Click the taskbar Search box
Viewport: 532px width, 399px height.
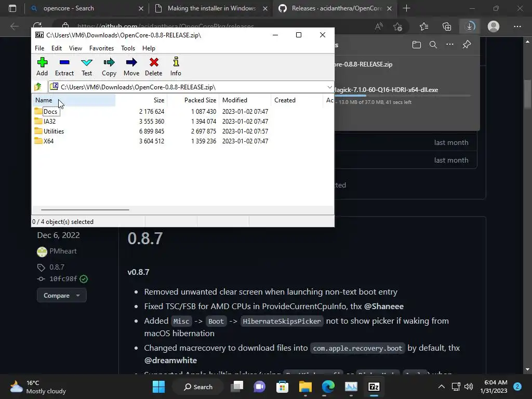(x=198, y=387)
